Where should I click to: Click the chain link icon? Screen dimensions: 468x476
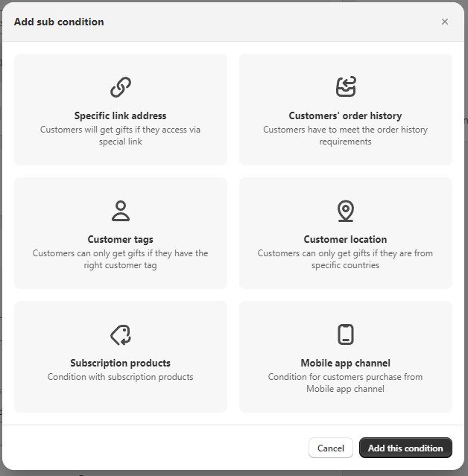click(x=121, y=87)
